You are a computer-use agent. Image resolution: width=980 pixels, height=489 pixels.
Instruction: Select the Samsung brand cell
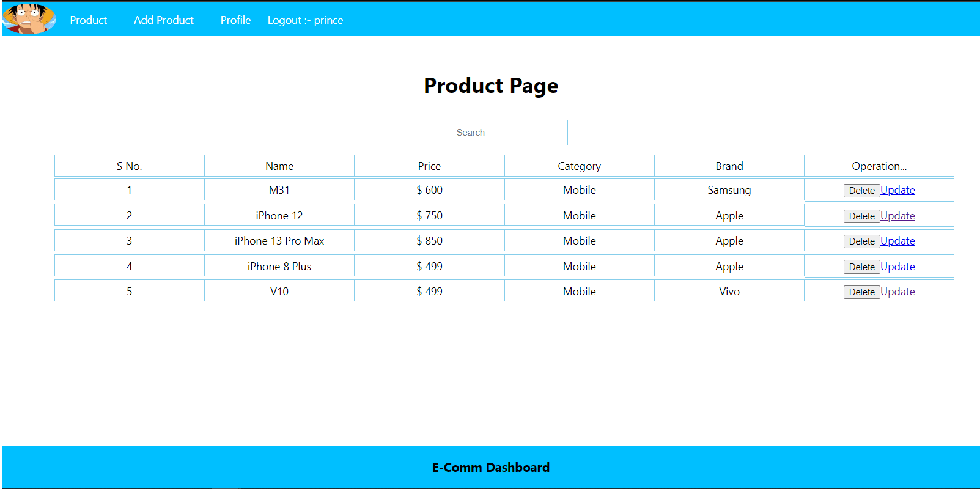[x=729, y=190]
